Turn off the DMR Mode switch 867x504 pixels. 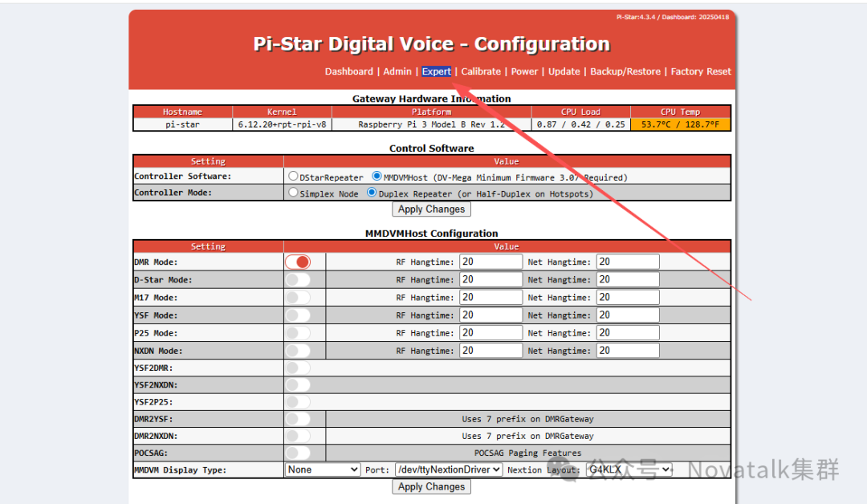(298, 262)
